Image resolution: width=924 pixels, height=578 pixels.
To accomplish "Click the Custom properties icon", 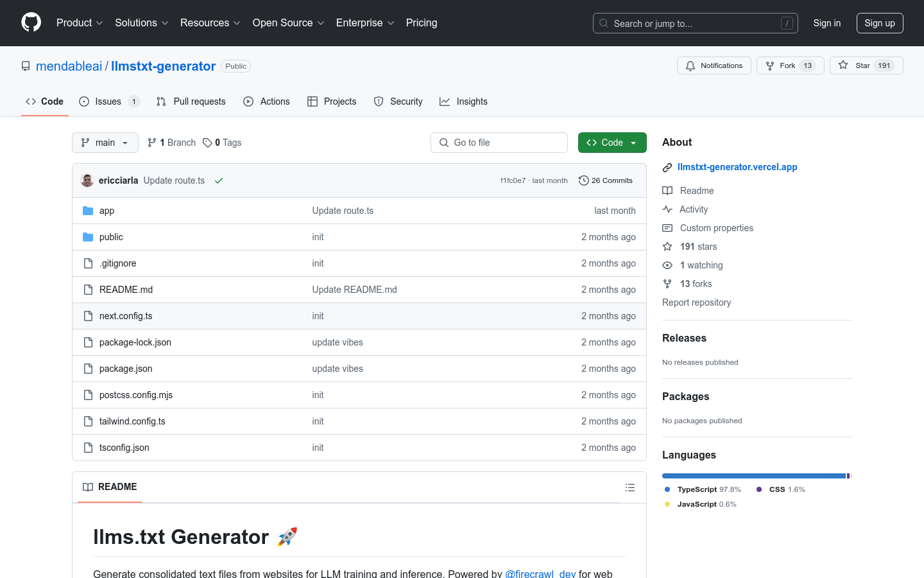I will point(667,228).
